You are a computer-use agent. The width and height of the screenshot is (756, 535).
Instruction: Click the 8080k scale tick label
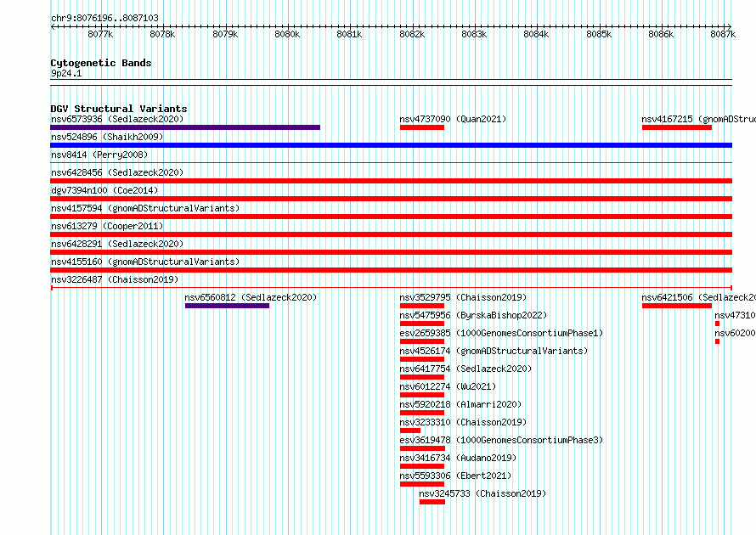[287, 34]
